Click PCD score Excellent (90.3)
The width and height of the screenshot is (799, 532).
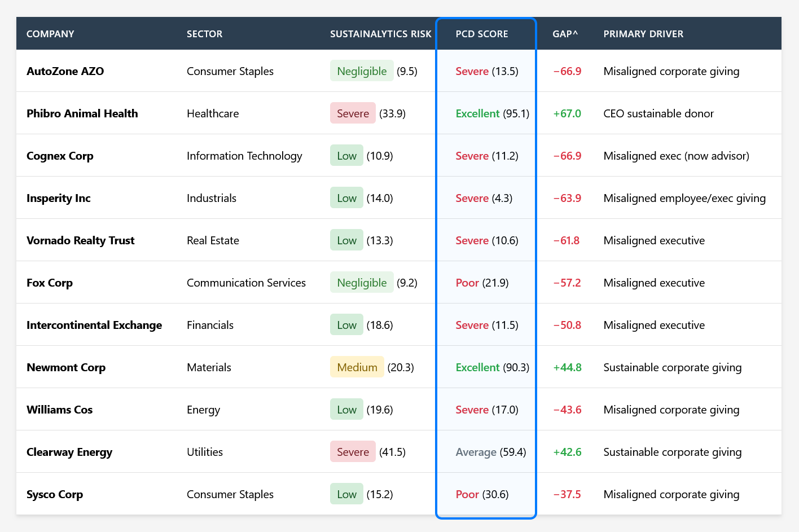click(x=493, y=367)
